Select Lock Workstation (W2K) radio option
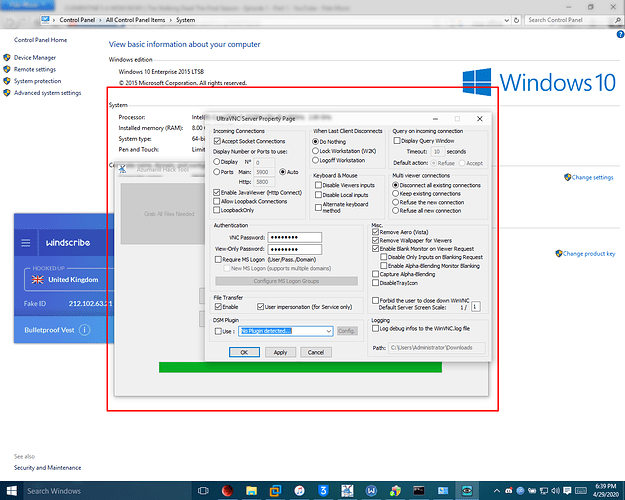Image resolution: width=625 pixels, height=500 pixels. (315, 151)
